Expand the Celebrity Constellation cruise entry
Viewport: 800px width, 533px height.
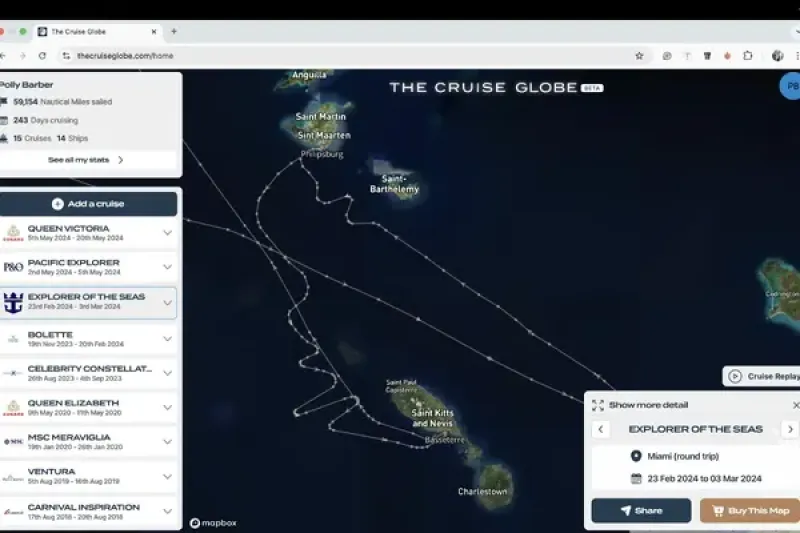[167, 373]
